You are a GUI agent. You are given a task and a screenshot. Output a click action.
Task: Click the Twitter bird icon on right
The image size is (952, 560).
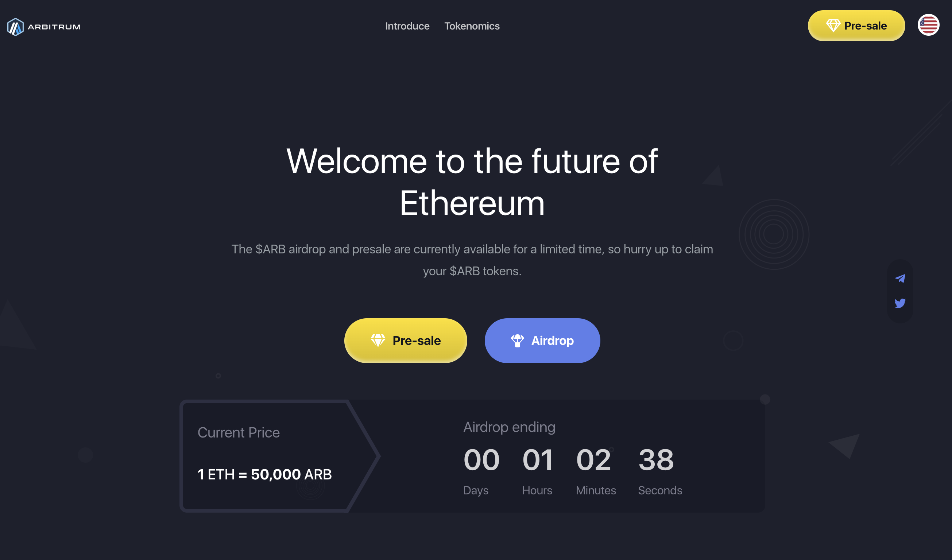point(901,303)
